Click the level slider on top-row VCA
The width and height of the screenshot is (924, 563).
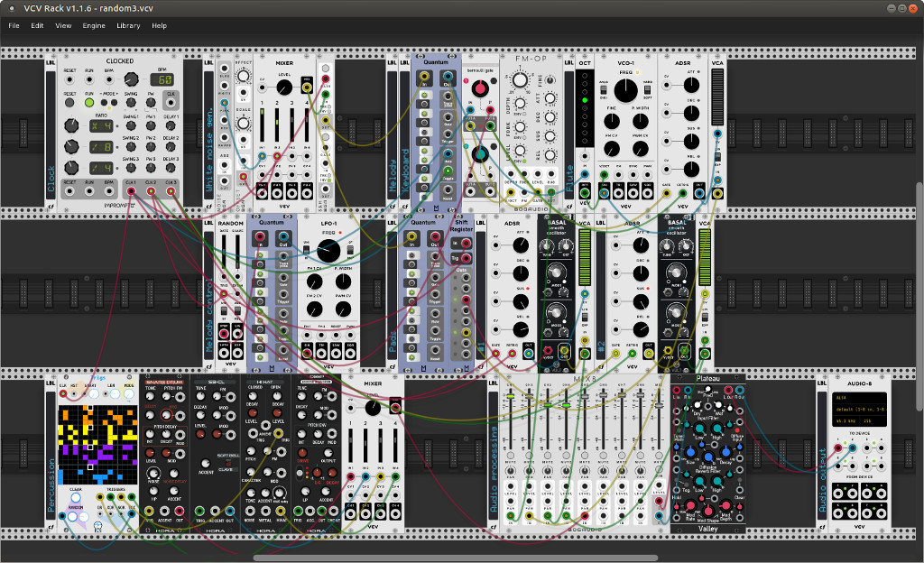point(717,97)
